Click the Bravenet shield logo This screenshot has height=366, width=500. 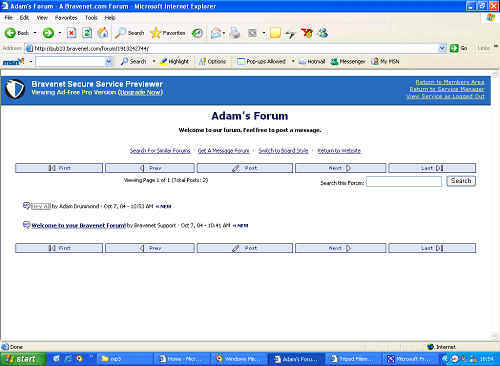click(x=15, y=89)
